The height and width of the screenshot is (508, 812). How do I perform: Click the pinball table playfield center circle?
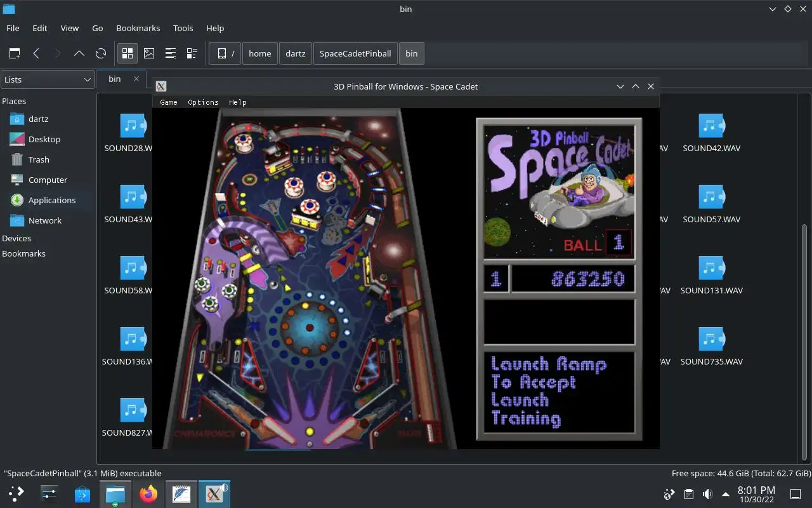(x=310, y=328)
